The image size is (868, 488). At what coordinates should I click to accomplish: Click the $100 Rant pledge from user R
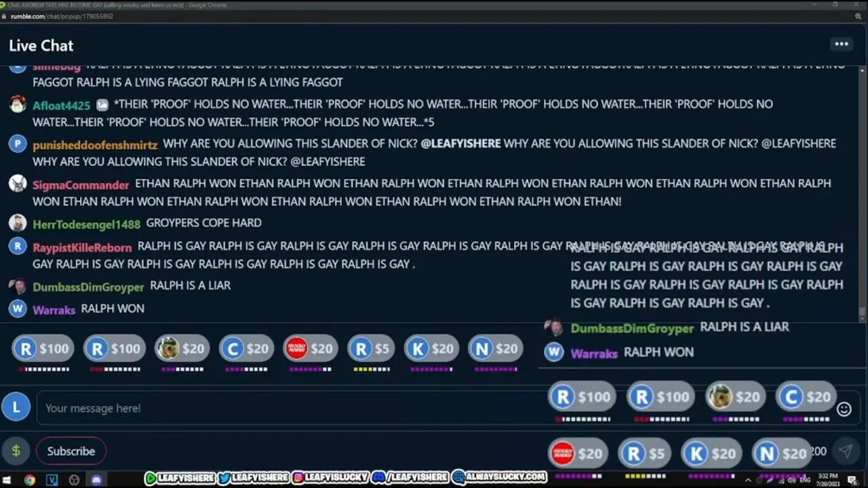43,348
